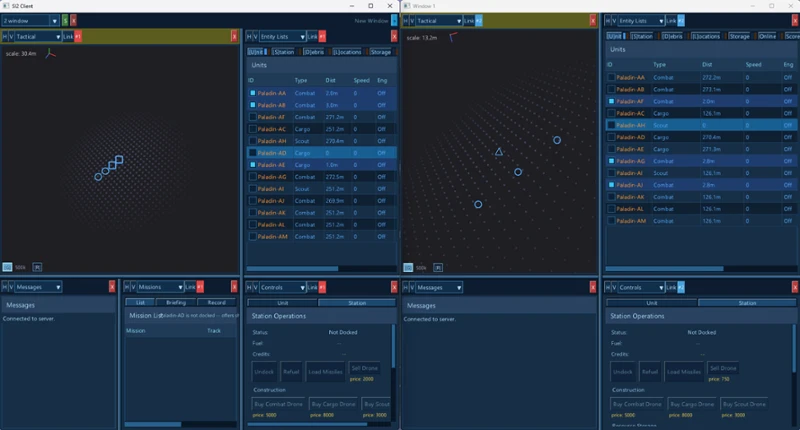Viewport: 800px width, 430px height.
Task: Uncheck Paladin-AF checkbox in Window 1 unit list
Action: pyautogui.click(x=611, y=101)
